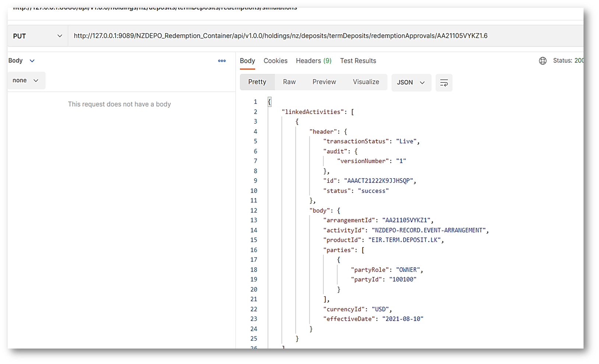Click the Status 200 response indicator
The image size is (599, 364).
[x=568, y=61]
